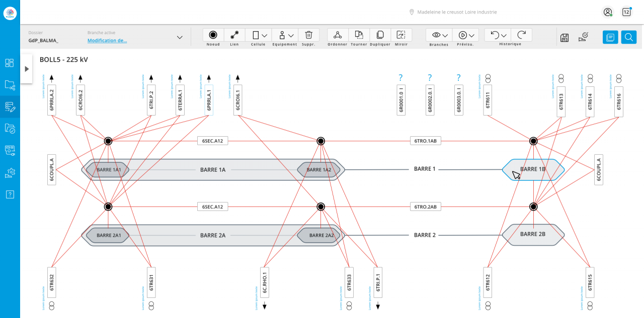The image size is (644, 318).
Task: Select the Noeud tool
Action: click(x=213, y=35)
